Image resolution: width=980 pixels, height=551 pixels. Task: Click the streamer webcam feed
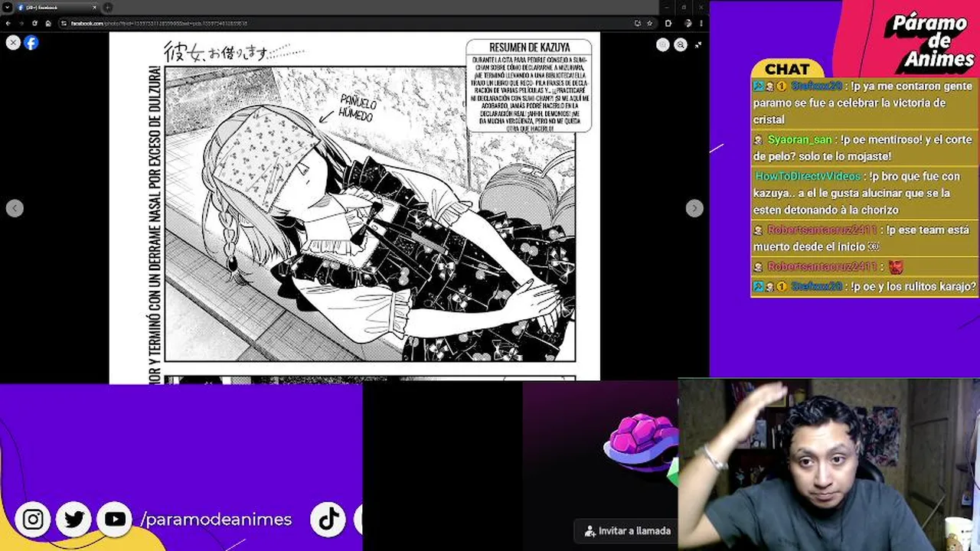pyautogui.click(x=828, y=465)
